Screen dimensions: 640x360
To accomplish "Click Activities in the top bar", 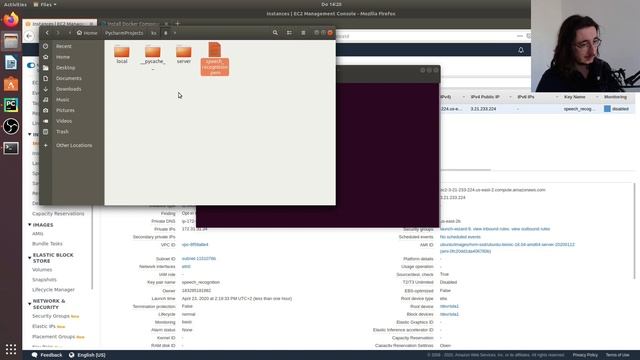I will pos(15,4).
